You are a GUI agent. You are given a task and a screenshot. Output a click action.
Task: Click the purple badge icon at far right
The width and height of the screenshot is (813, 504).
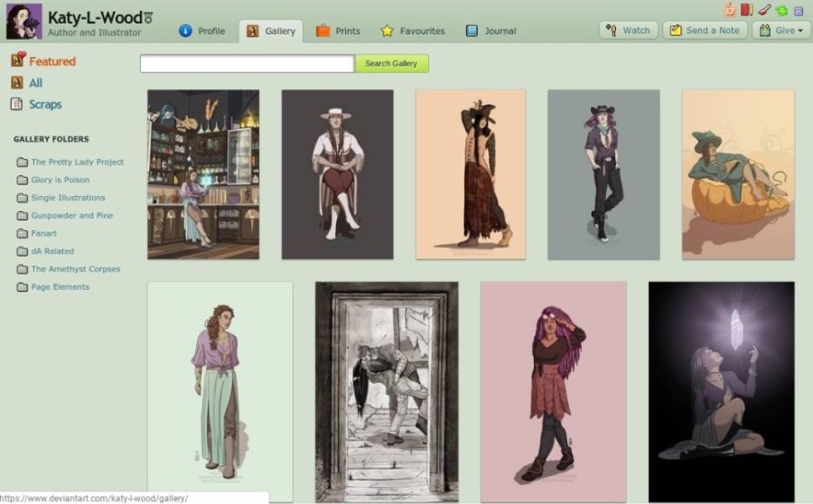click(799, 10)
